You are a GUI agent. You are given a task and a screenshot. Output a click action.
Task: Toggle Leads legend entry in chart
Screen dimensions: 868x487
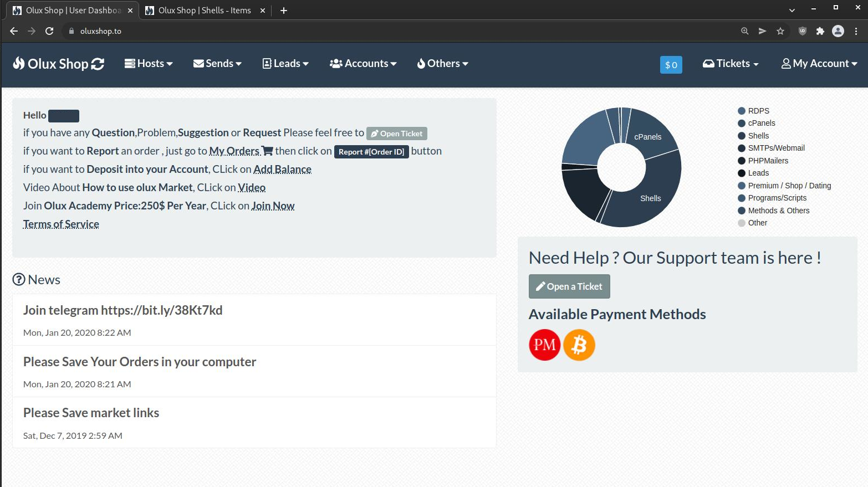(753, 173)
